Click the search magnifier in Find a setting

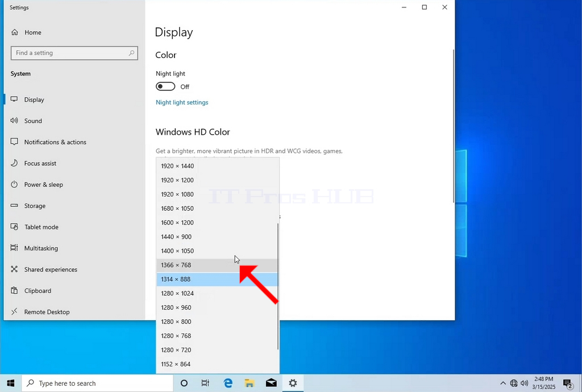tap(131, 53)
